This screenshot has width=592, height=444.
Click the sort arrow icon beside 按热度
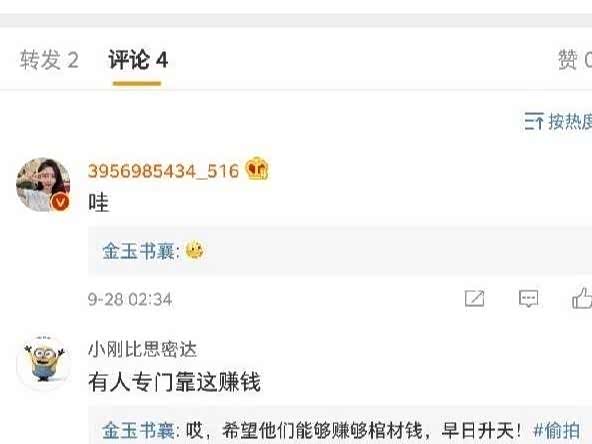(534, 122)
